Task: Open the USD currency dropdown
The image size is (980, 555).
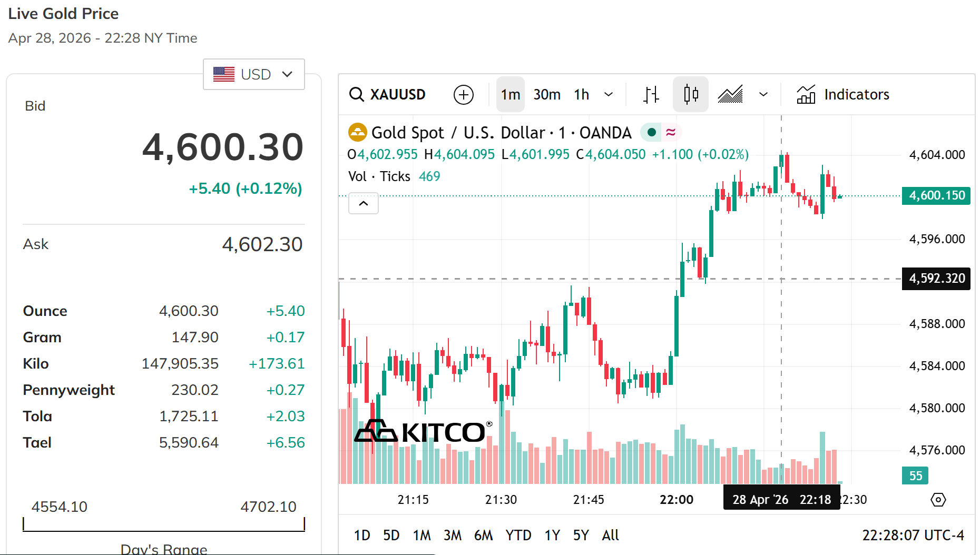Action: (x=253, y=74)
